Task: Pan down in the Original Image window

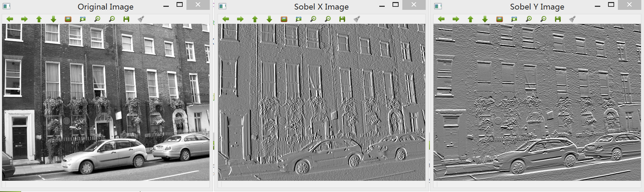Action: tap(54, 19)
